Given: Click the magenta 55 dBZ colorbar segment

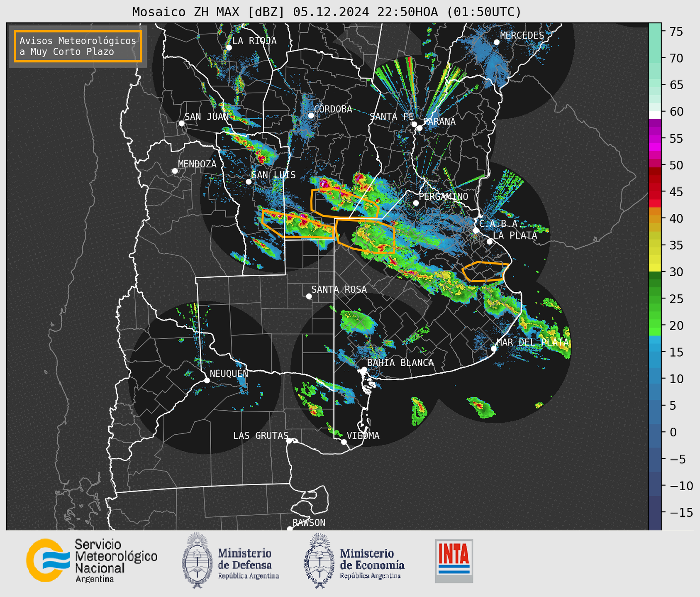Looking at the screenshot, I should click(655, 139).
